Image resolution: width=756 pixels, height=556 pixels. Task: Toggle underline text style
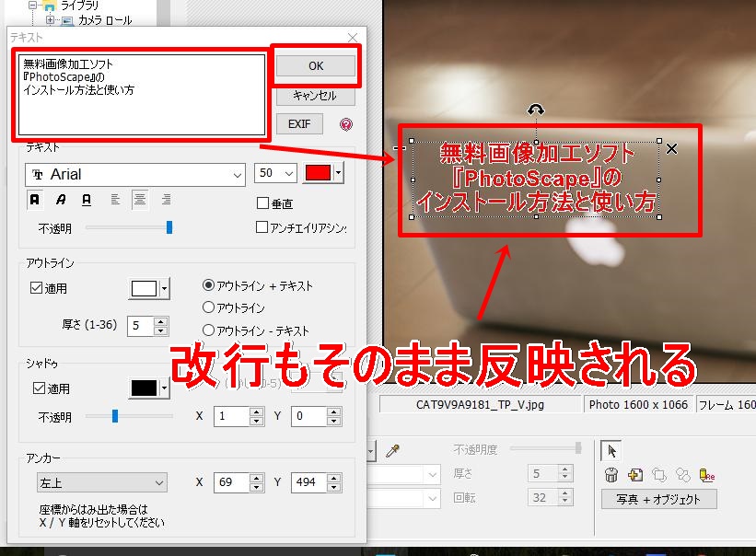point(87,200)
